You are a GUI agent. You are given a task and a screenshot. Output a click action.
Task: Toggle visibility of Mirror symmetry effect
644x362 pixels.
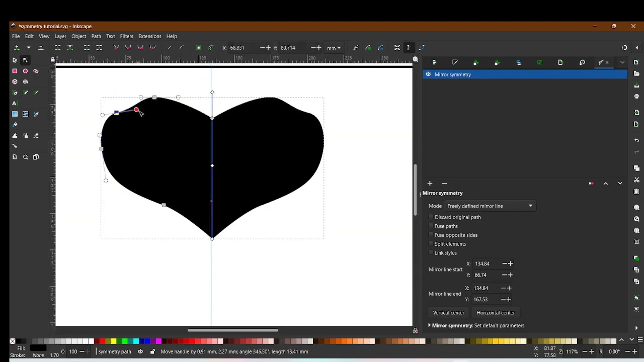(x=428, y=74)
